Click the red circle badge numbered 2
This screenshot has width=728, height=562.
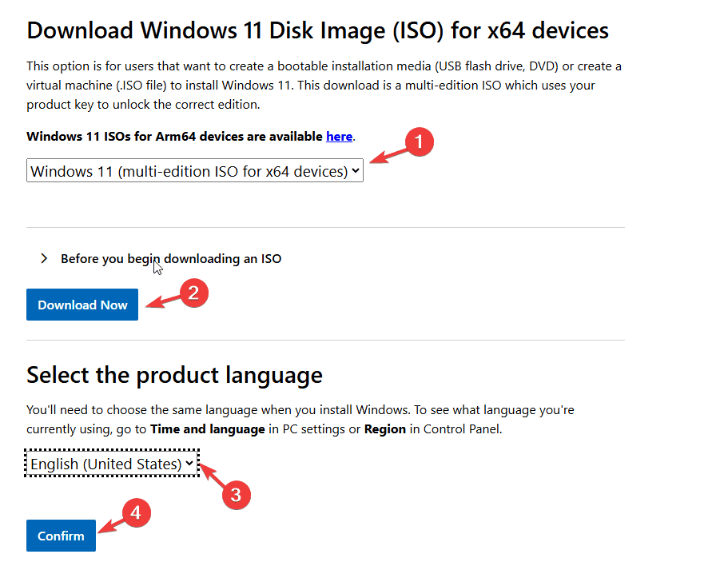click(x=193, y=293)
